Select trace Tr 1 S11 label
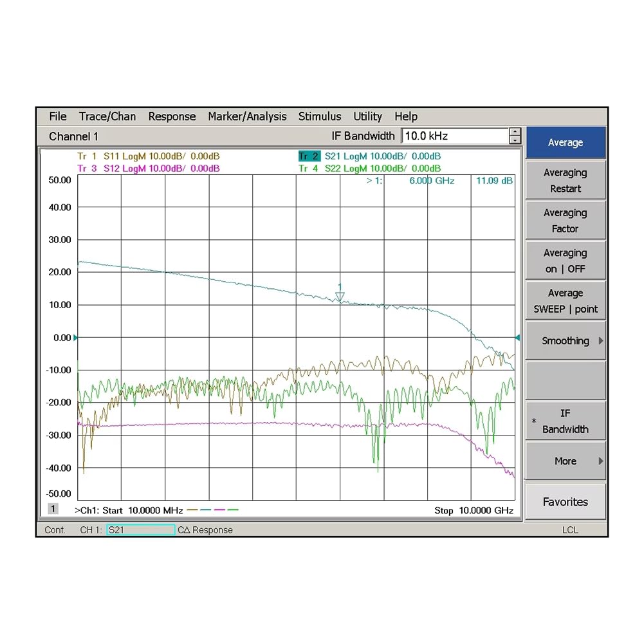 tap(148, 156)
